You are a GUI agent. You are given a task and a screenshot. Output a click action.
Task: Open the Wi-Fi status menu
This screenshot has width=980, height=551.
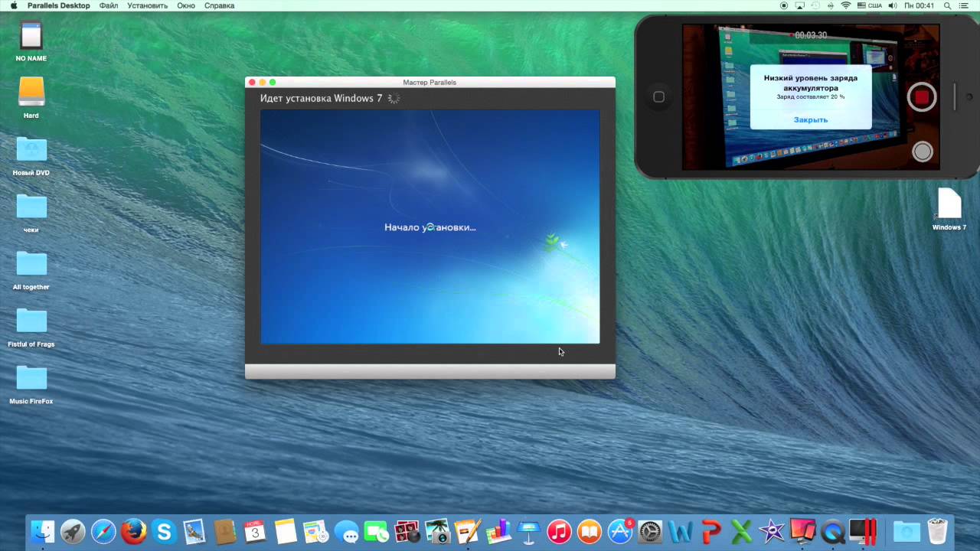(x=846, y=5)
